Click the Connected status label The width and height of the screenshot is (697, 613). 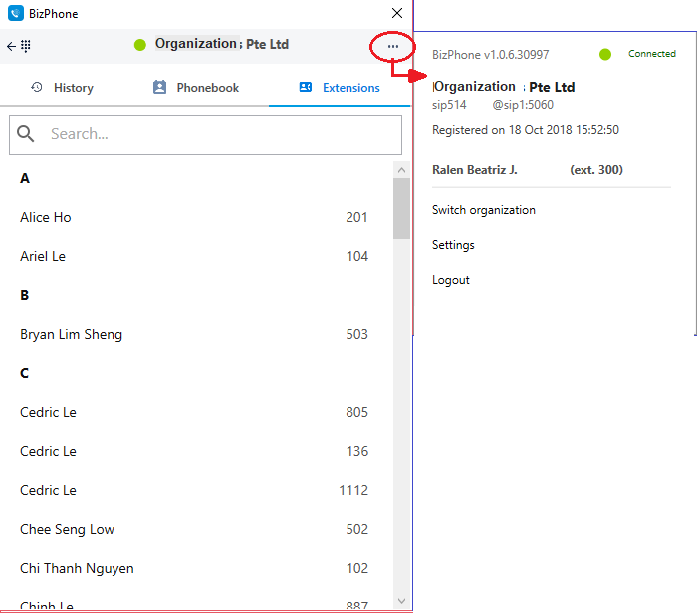652,54
